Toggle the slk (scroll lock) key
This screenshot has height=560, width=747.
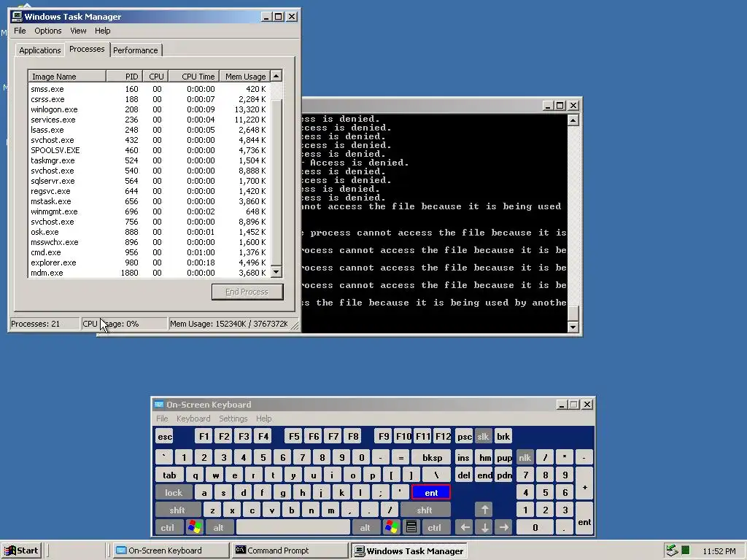483,437
